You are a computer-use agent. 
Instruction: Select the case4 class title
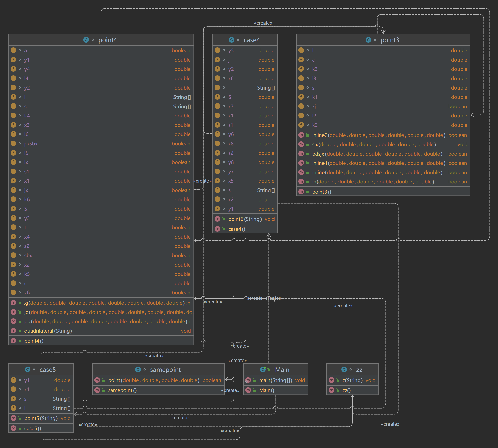click(252, 40)
